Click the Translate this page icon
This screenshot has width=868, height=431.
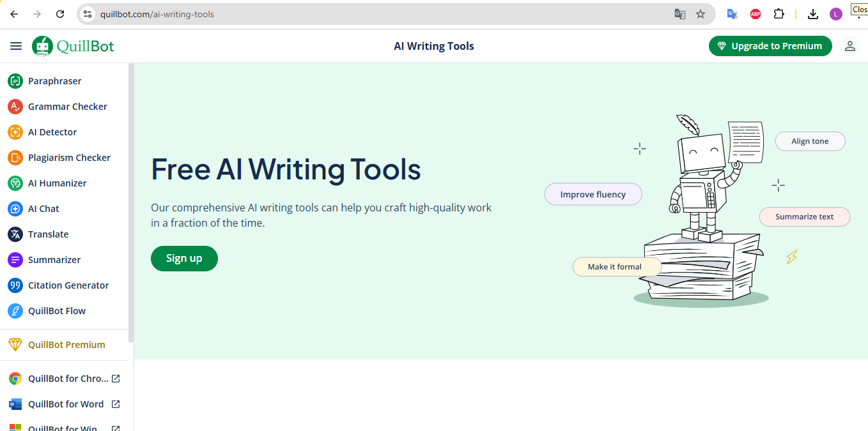(680, 14)
